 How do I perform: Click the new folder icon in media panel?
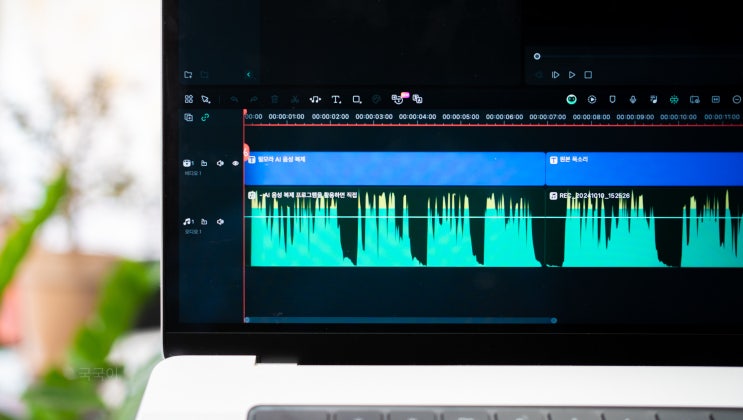click(x=188, y=74)
